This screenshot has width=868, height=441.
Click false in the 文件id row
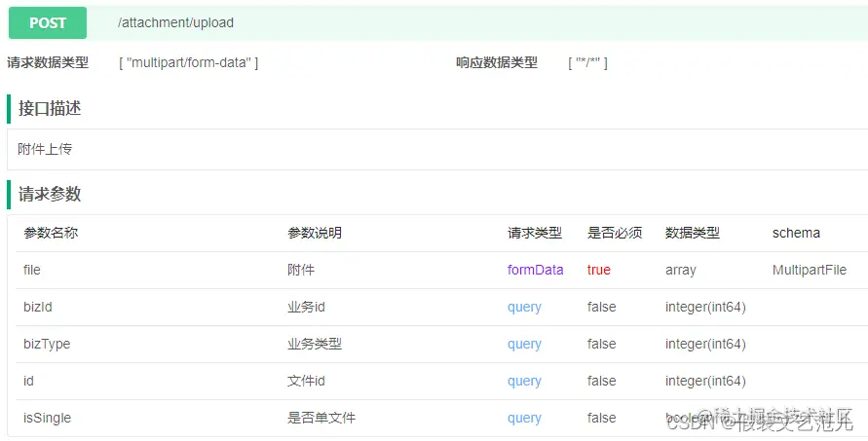point(602,382)
